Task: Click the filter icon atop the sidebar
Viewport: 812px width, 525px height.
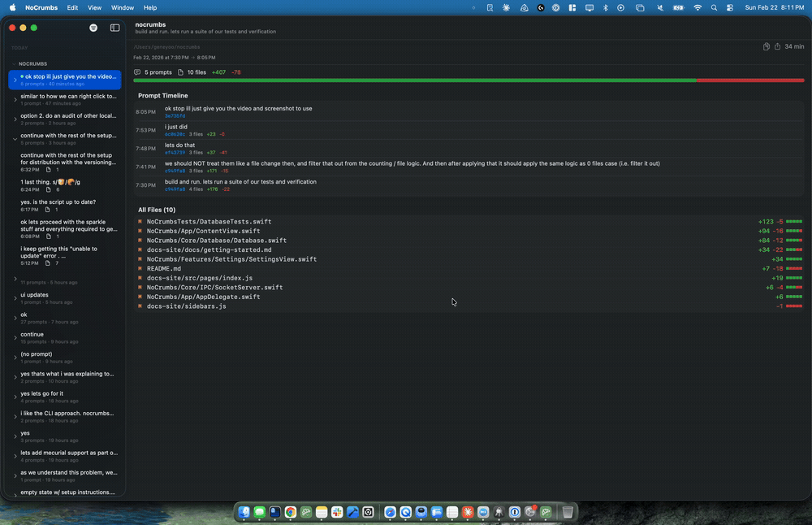Action: [x=94, y=27]
